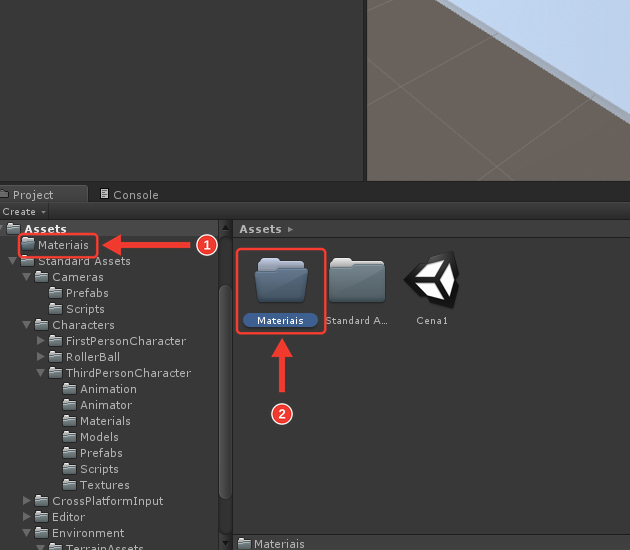Expand the RollerBall folder arrow

pyautogui.click(x=40, y=357)
